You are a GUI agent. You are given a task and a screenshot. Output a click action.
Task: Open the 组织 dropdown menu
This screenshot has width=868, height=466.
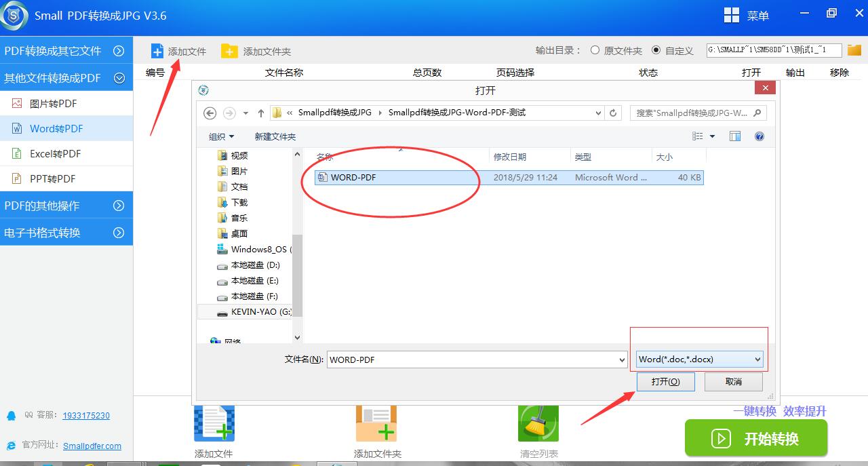[222, 136]
